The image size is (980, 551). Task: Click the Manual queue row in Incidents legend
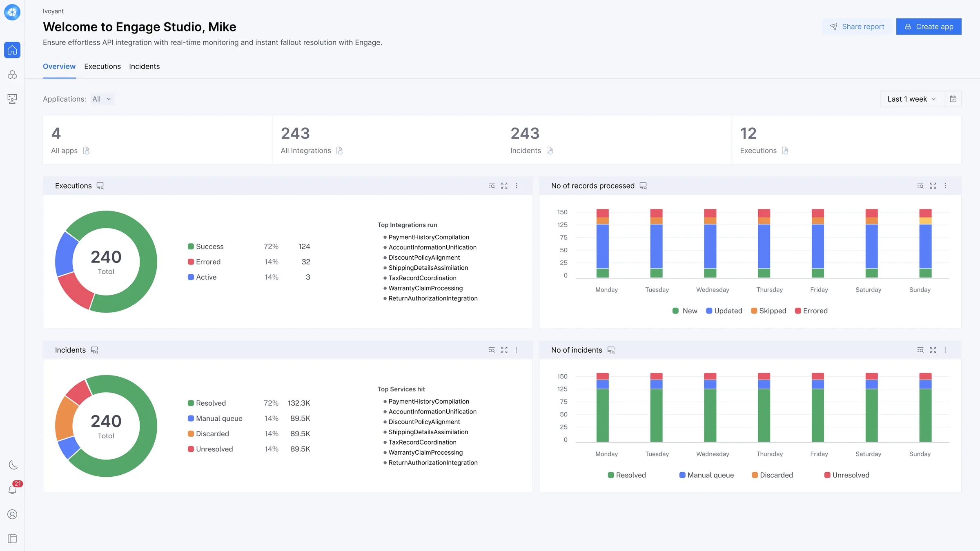point(249,418)
